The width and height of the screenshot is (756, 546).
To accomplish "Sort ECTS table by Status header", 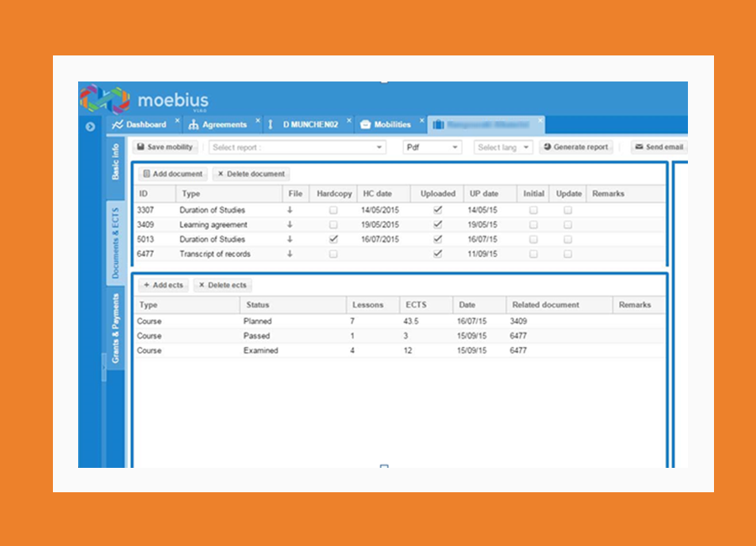I will pos(293,305).
